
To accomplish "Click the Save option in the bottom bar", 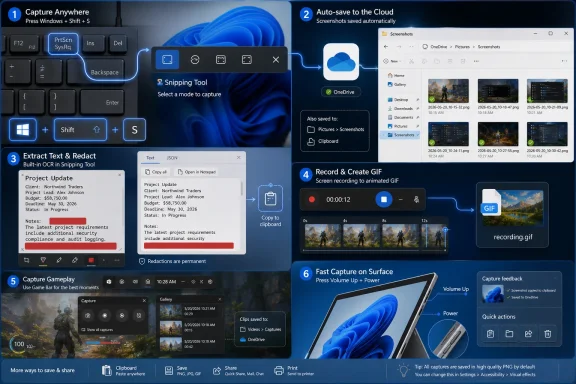I will tap(182, 370).
